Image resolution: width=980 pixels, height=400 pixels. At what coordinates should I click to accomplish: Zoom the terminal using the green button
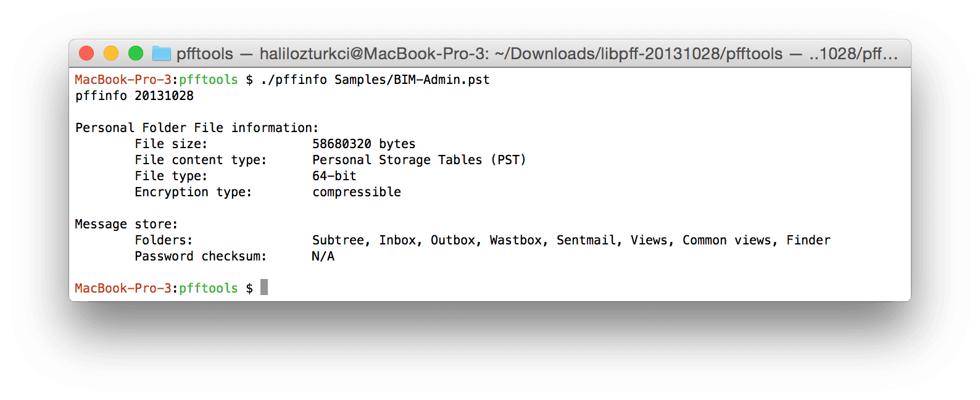coord(136,54)
